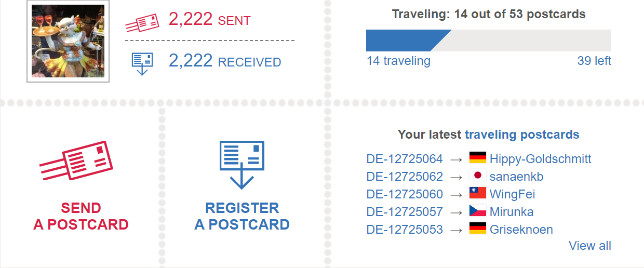Open the 2,222 RECEIVED postcards count
The width and height of the screenshot is (644, 268).
[x=225, y=61]
